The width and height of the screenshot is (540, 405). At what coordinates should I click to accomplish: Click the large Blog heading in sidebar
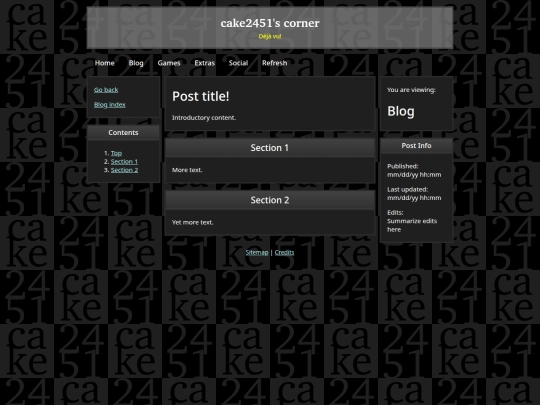401,111
